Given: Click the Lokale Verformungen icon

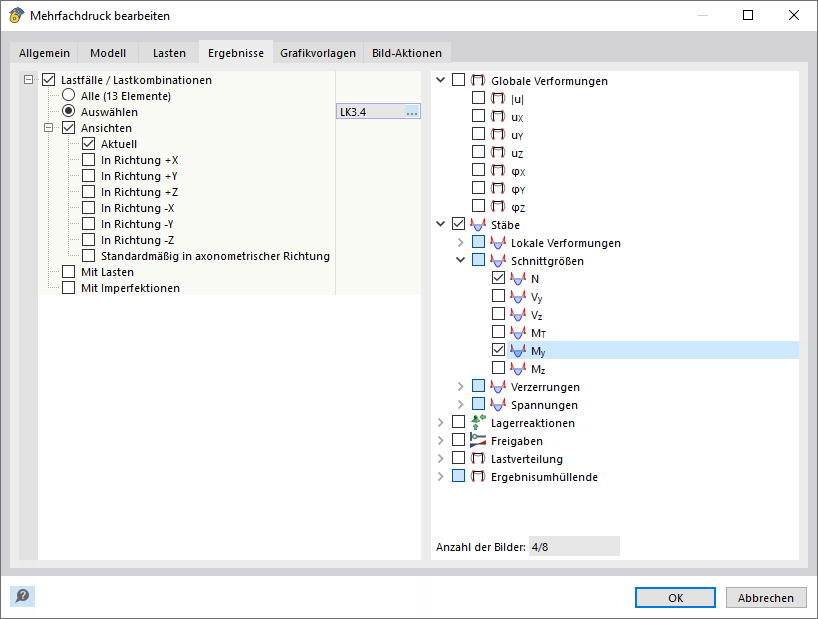Looking at the screenshot, I should tap(498, 242).
